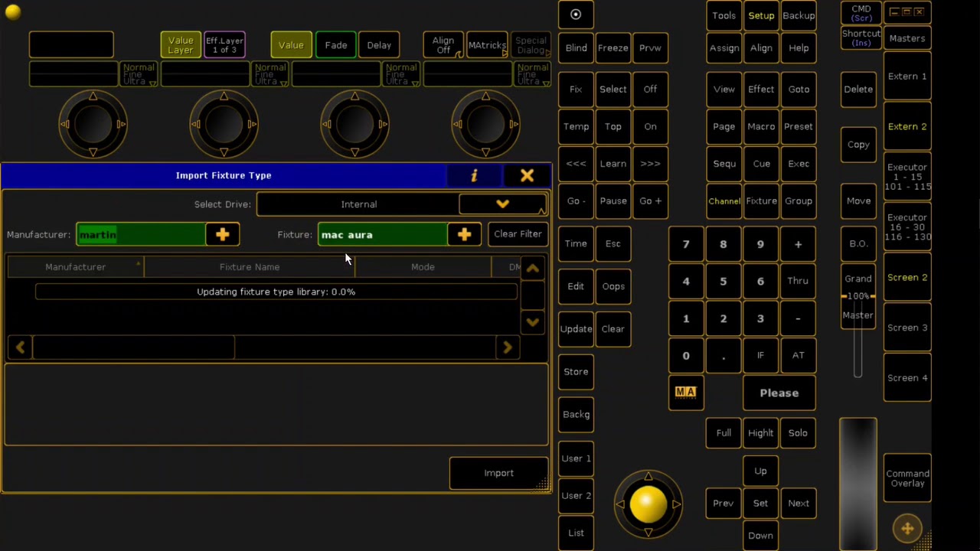Image resolution: width=980 pixels, height=551 pixels.
Task: Toggle the Solo key
Action: (798, 433)
